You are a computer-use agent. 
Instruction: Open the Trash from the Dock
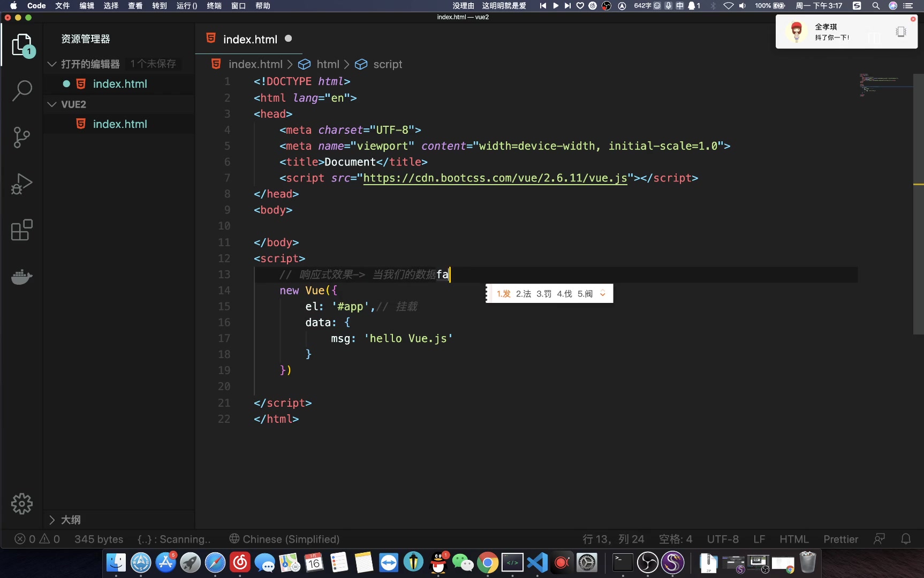[808, 563]
